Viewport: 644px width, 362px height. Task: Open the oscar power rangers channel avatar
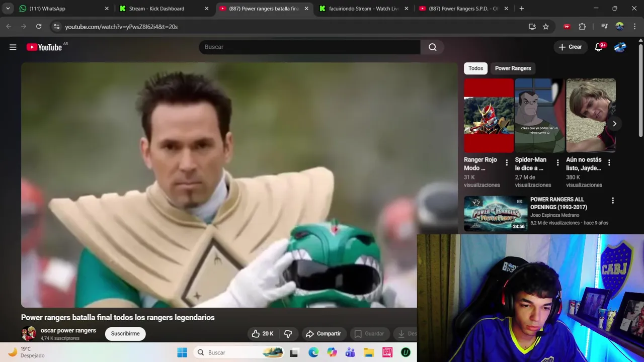click(x=29, y=333)
